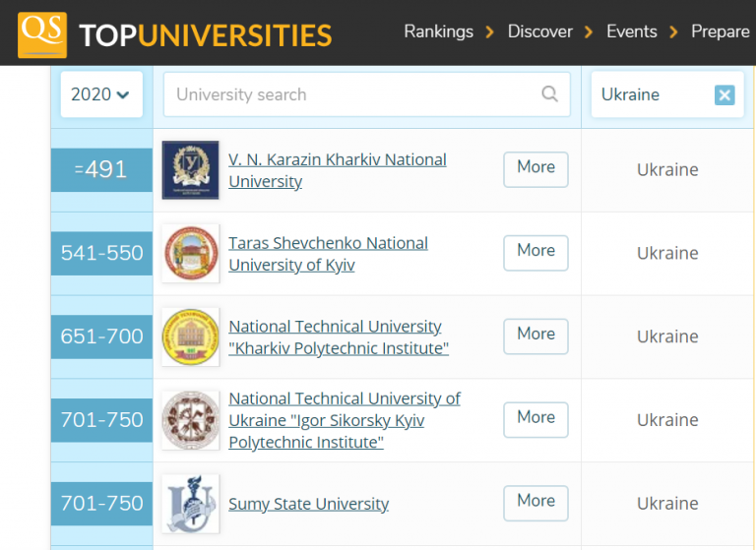
Task: Click More for Sumy State University
Action: [x=535, y=503]
